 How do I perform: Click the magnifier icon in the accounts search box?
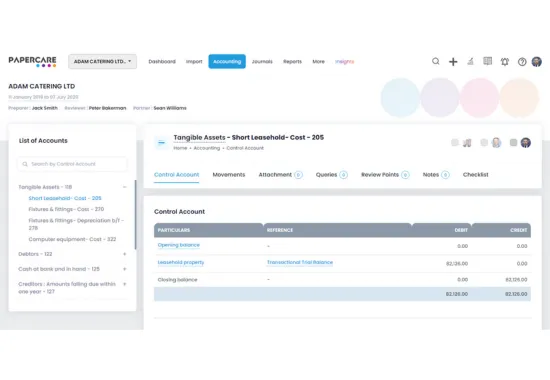pyautogui.click(x=25, y=164)
